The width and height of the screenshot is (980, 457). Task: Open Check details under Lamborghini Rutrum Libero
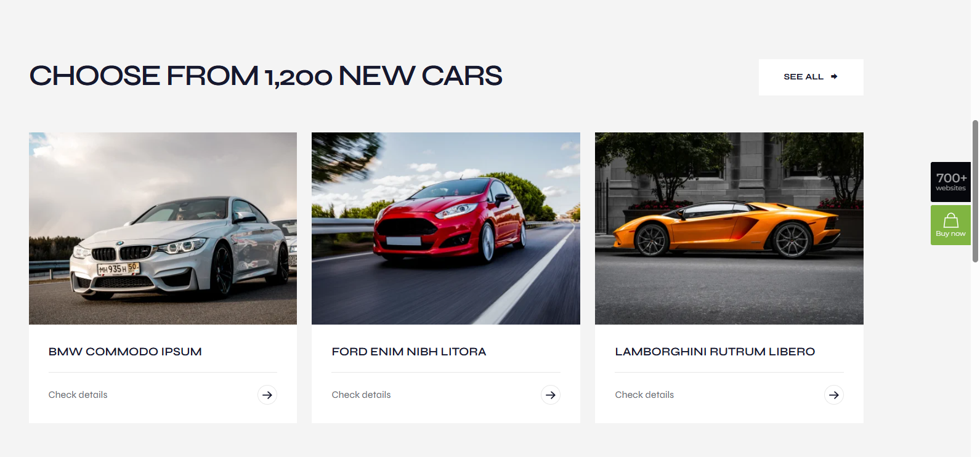tap(645, 395)
